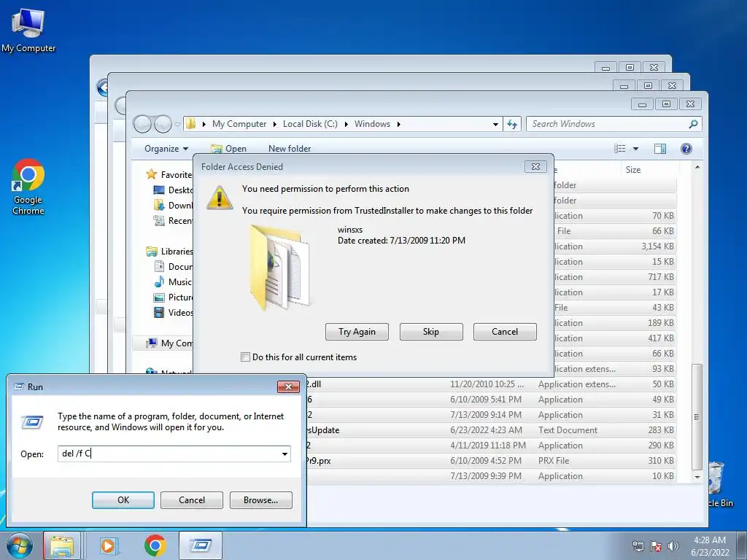Close the Run dialog
The image size is (747, 560).
[288, 386]
